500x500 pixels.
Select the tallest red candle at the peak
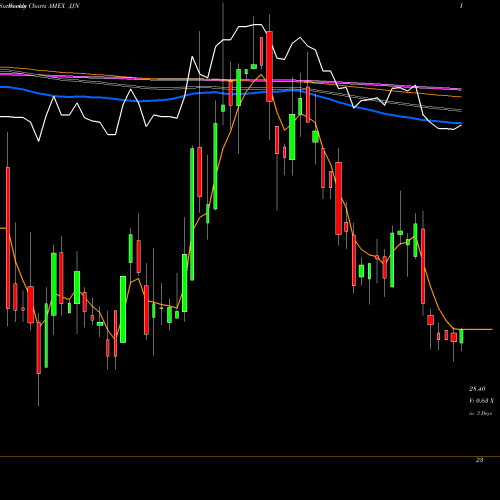coord(269,66)
